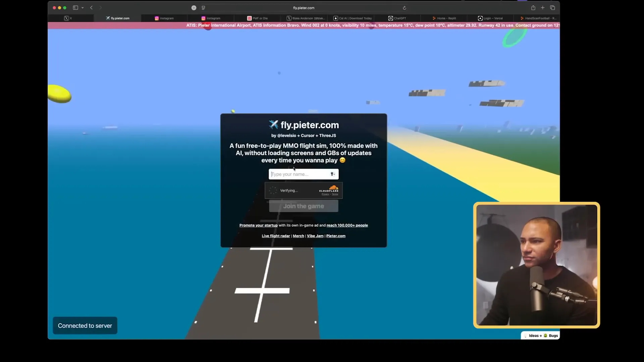Toggle the Safari sidebar icon
This screenshot has width=644, height=362.
pyautogui.click(x=75, y=8)
